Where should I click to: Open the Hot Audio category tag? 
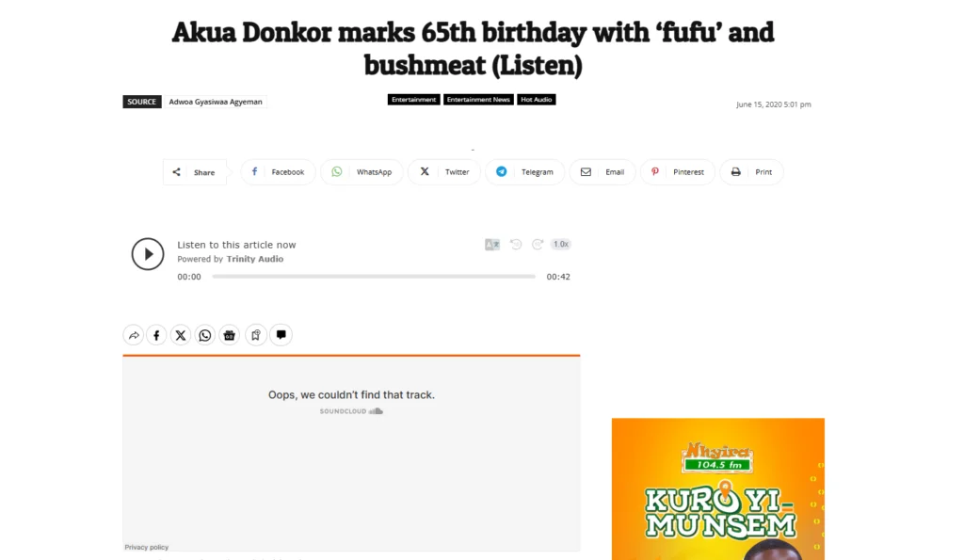[536, 100]
